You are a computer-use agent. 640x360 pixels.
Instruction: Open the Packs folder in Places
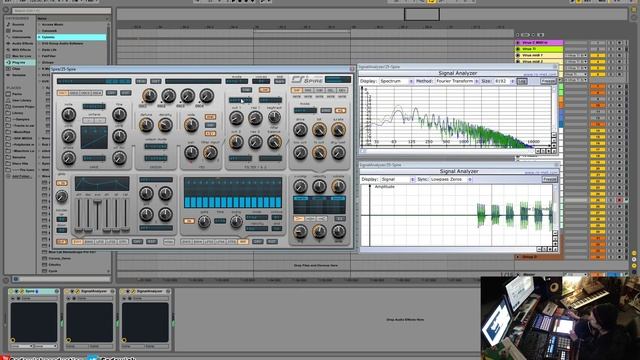[17, 94]
